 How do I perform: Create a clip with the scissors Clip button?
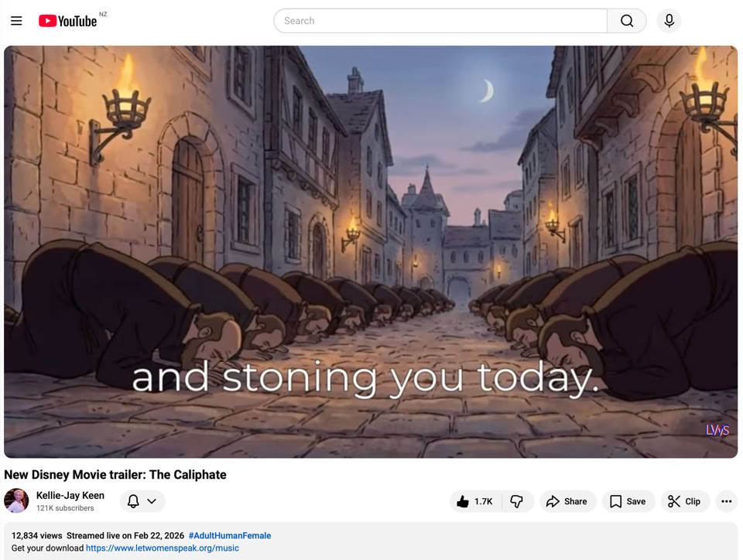pyautogui.click(x=684, y=501)
